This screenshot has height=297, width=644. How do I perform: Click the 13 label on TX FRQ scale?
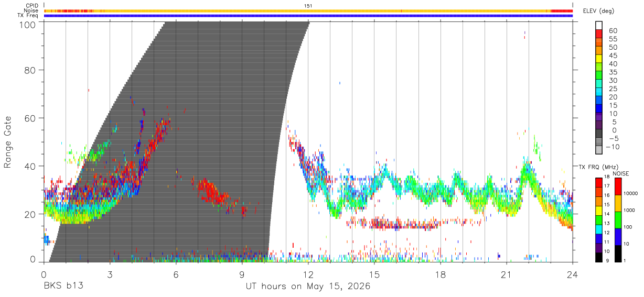(607, 223)
